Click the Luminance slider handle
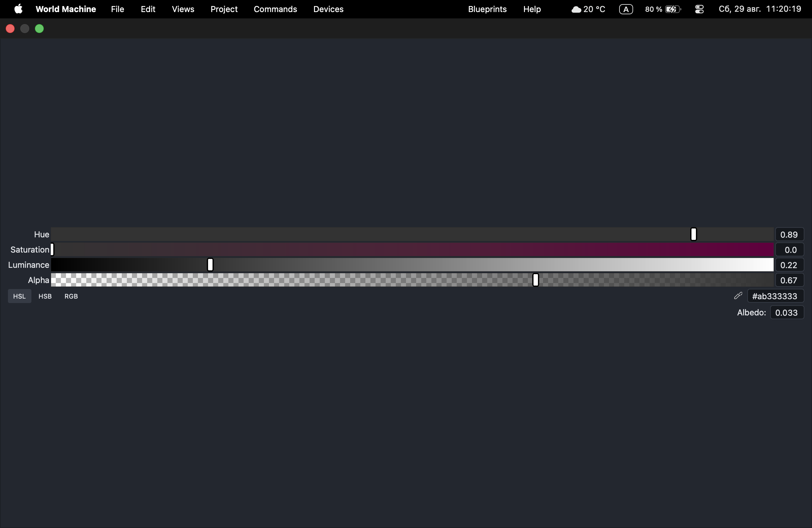Screen dimensions: 812x528 tap(210, 265)
